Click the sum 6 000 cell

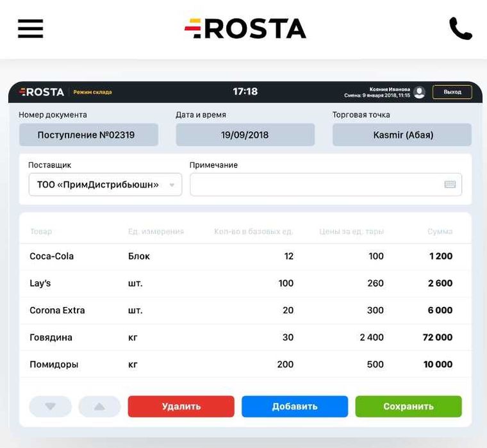(440, 310)
